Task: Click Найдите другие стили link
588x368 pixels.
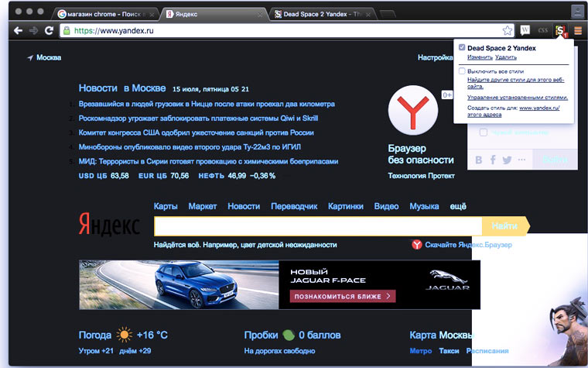Action: pos(515,83)
